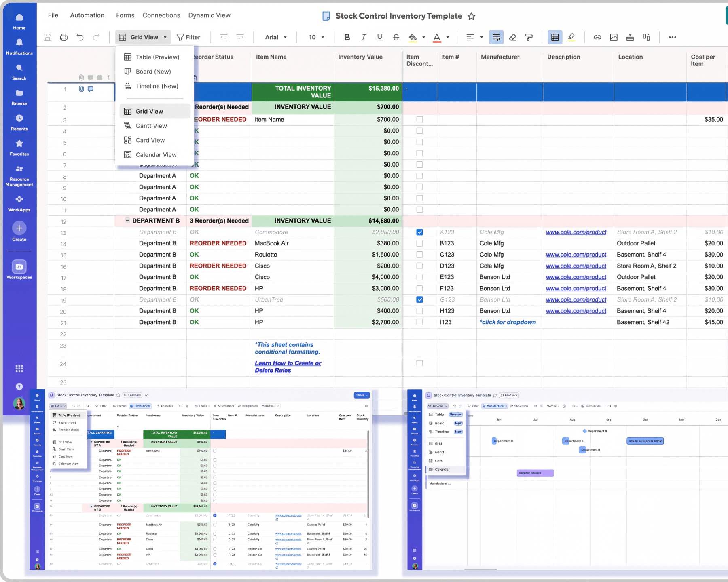Uncheck discontinued box for UrbanTree row

419,299
